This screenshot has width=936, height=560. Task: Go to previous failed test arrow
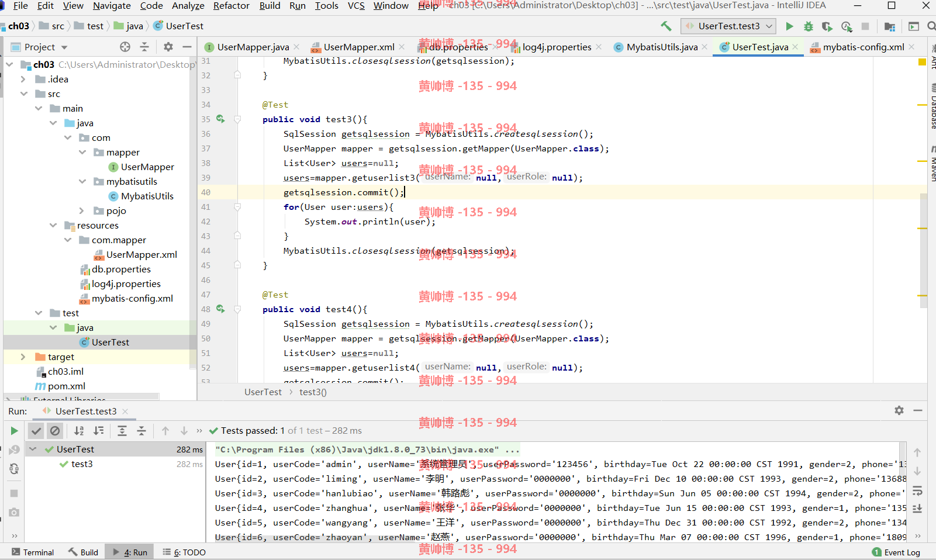[165, 431]
